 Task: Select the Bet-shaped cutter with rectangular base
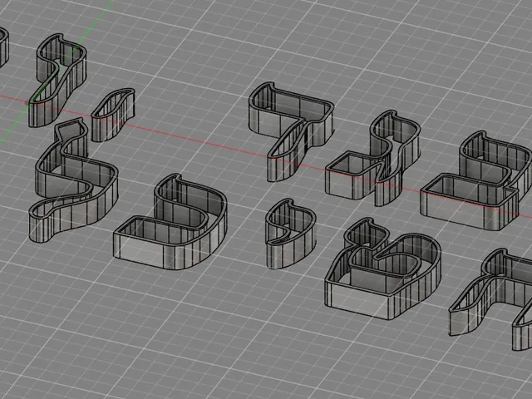point(476,180)
